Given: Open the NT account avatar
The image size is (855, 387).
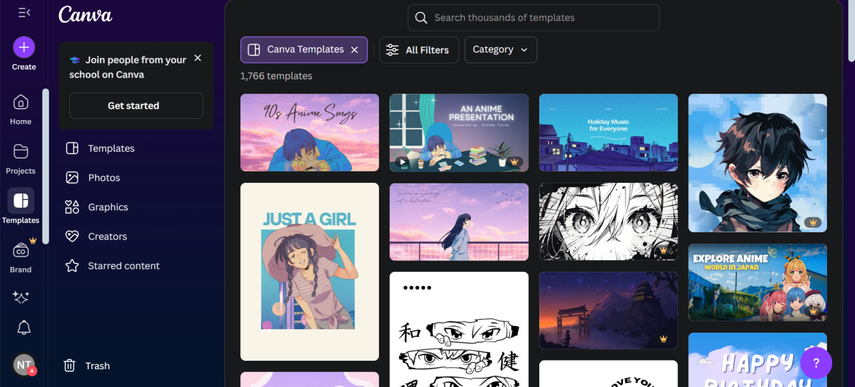Looking at the screenshot, I should (x=24, y=365).
